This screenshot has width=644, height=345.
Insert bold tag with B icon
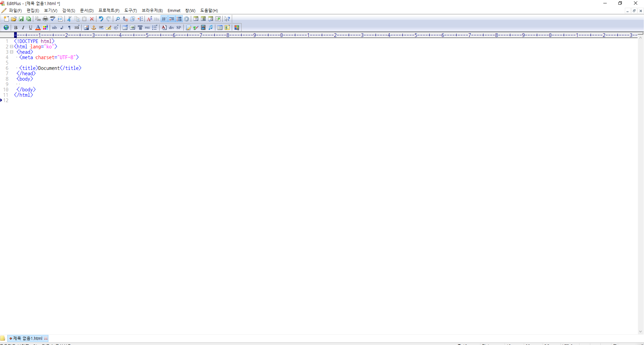[16, 28]
